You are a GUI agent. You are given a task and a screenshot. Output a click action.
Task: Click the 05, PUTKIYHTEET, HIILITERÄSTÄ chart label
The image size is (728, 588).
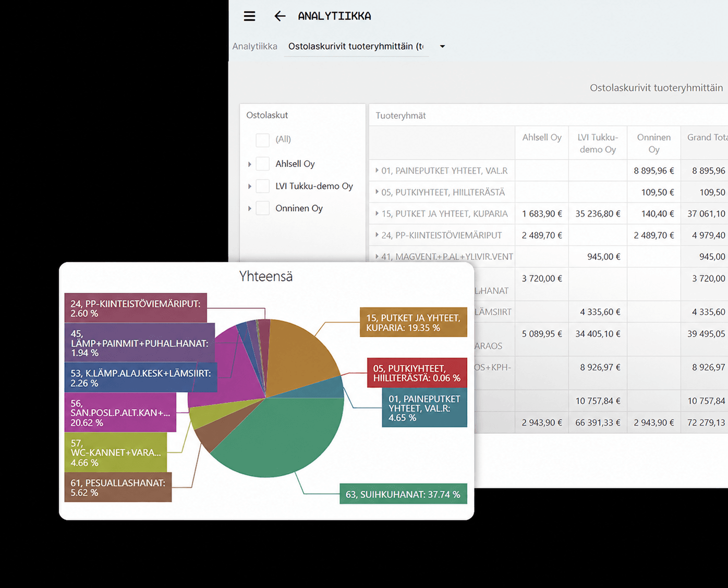tap(417, 373)
